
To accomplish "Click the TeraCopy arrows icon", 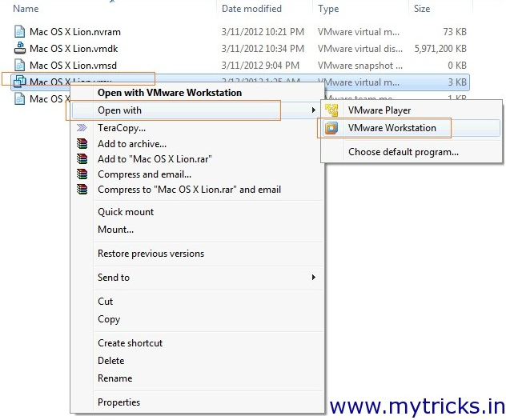I will [82, 128].
